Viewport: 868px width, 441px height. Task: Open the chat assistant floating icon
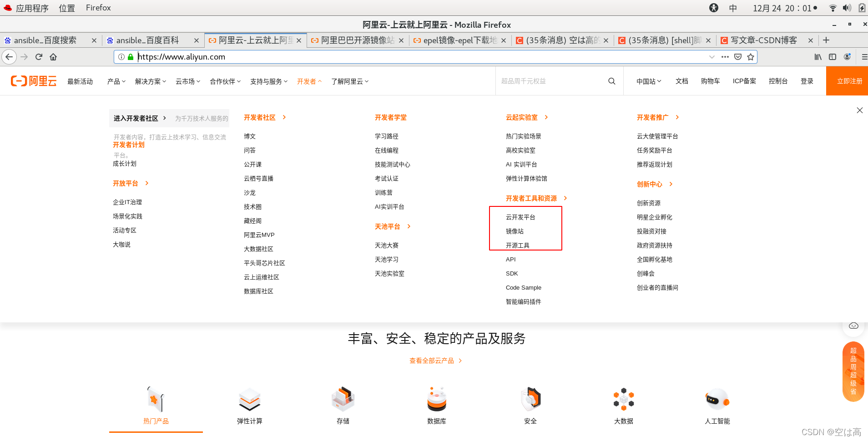point(853,326)
